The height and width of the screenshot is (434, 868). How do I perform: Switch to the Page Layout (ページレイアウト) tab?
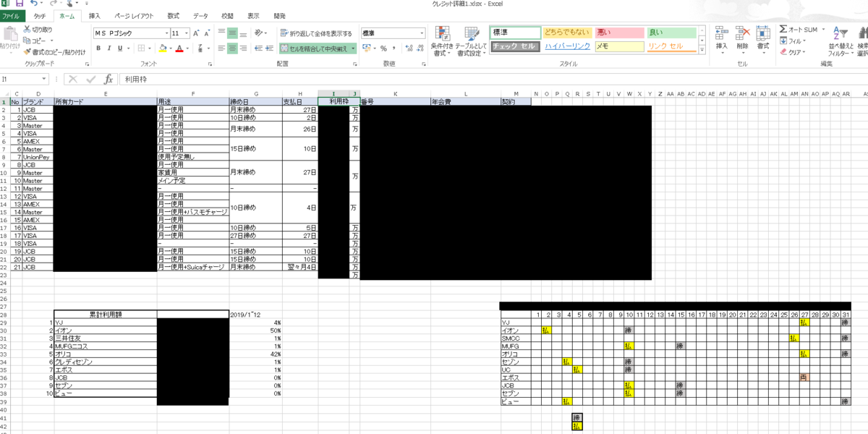133,15
